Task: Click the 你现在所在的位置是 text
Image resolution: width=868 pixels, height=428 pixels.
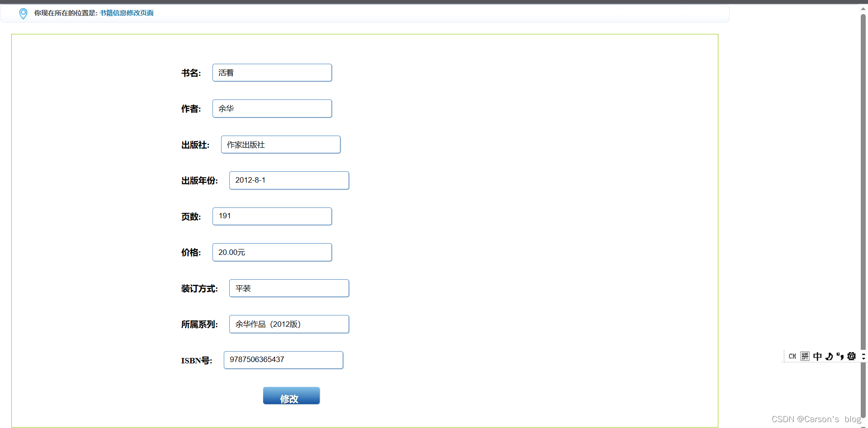Action: coord(66,13)
